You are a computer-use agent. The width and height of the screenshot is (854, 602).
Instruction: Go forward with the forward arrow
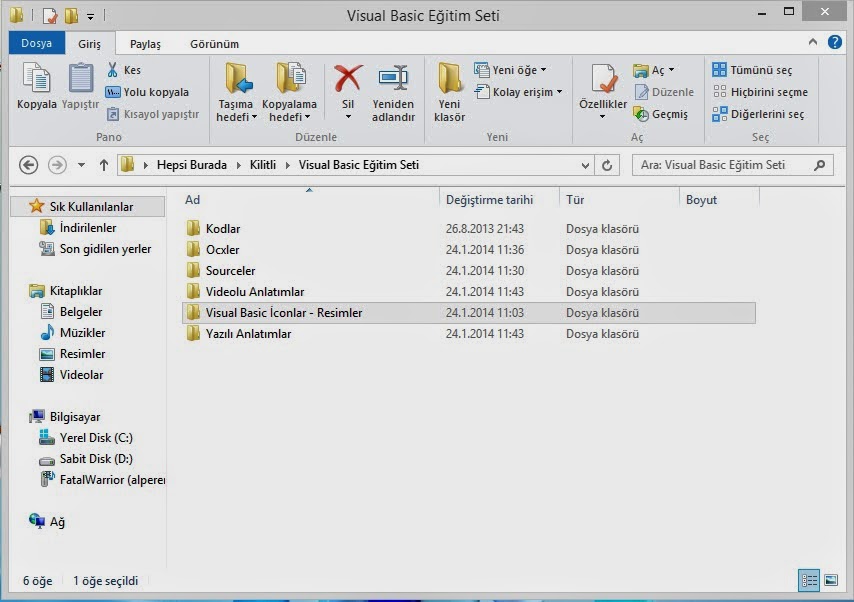pyautogui.click(x=57, y=165)
